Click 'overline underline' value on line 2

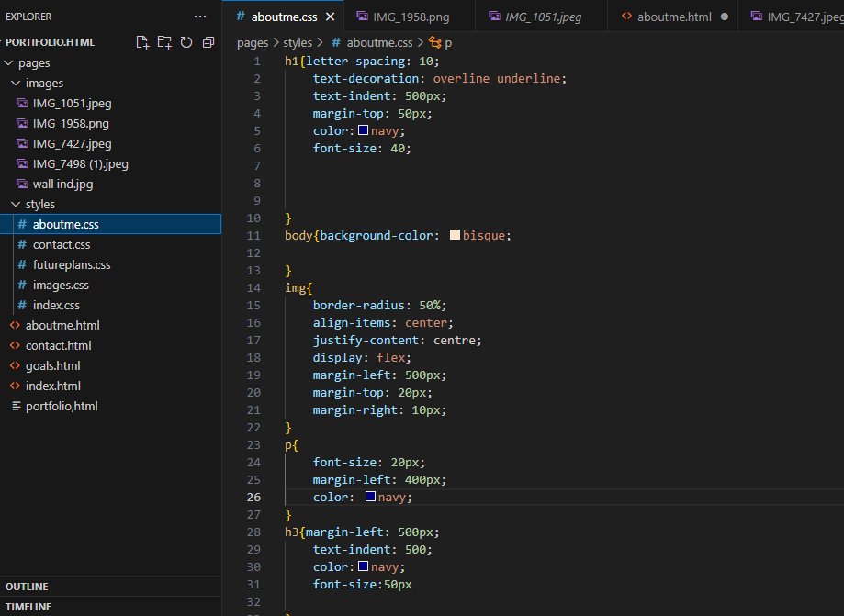[x=496, y=79]
